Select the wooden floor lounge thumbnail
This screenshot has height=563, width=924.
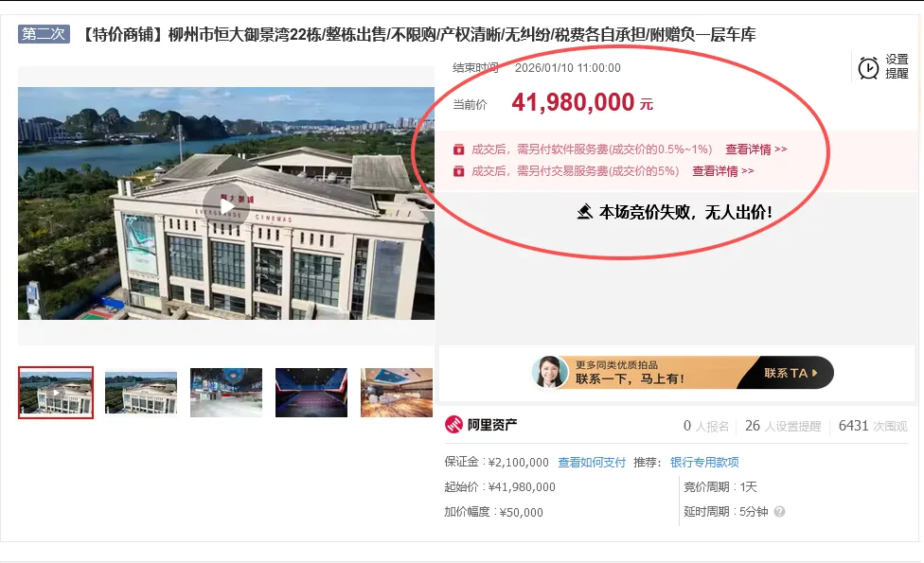(x=397, y=393)
